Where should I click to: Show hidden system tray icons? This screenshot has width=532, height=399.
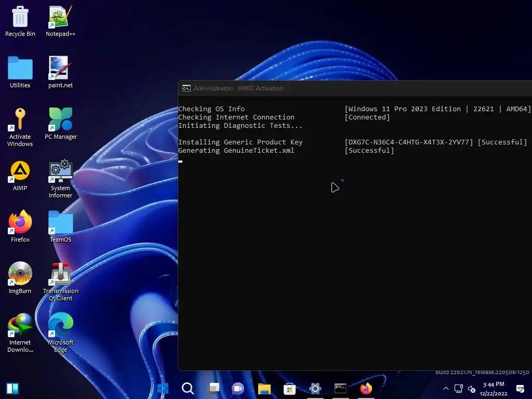click(446, 389)
